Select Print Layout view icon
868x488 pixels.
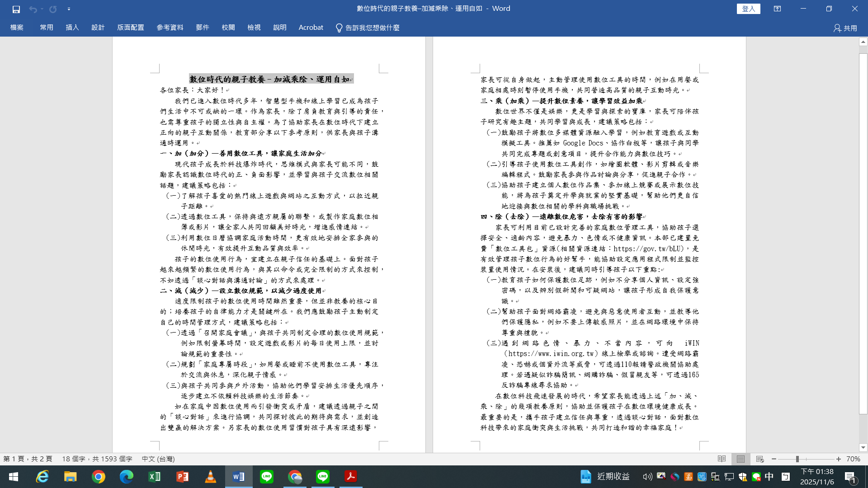tap(741, 459)
